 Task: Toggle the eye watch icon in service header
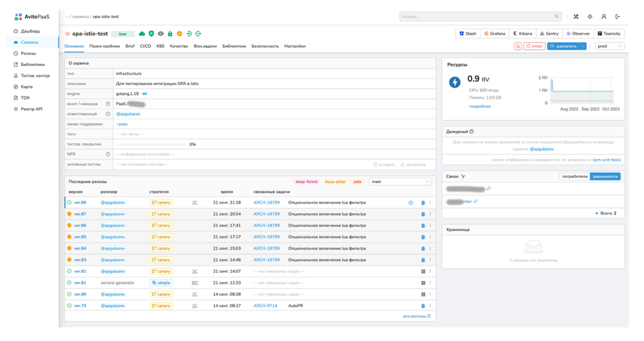click(x=160, y=34)
